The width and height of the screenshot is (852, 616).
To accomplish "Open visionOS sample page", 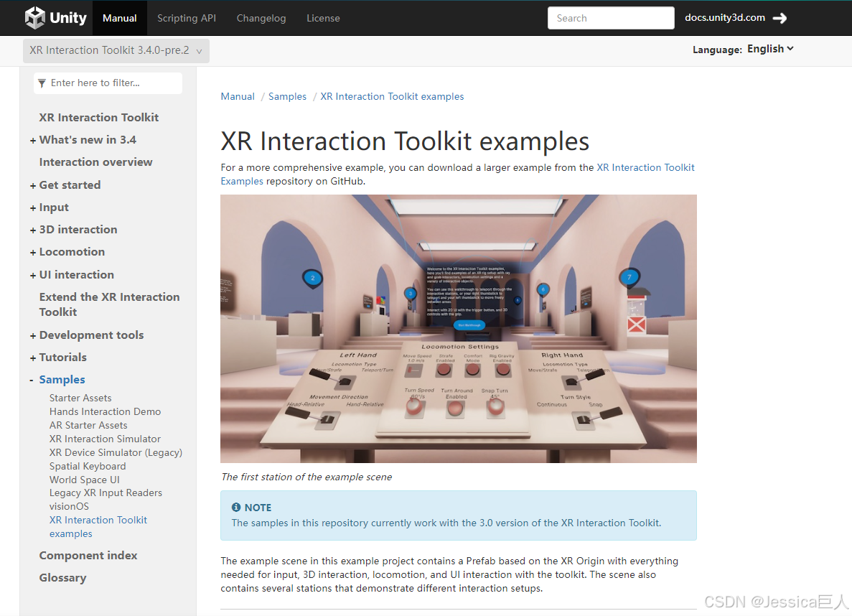I will 69,506.
